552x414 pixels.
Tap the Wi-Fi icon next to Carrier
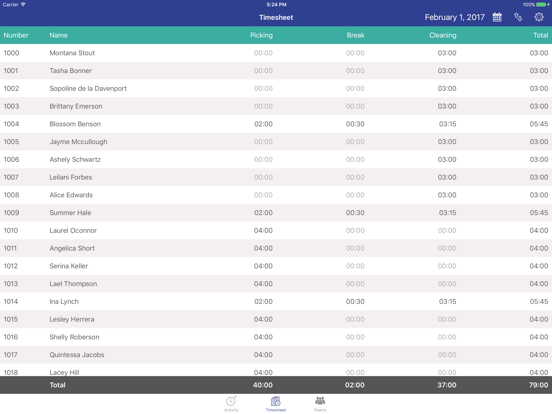click(x=23, y=5)
